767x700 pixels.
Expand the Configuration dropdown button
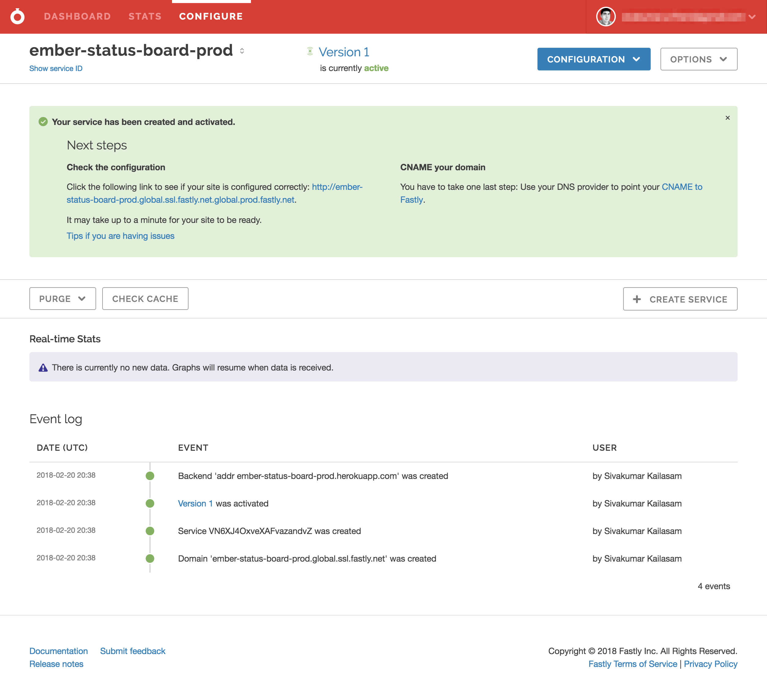click(593, 59)
